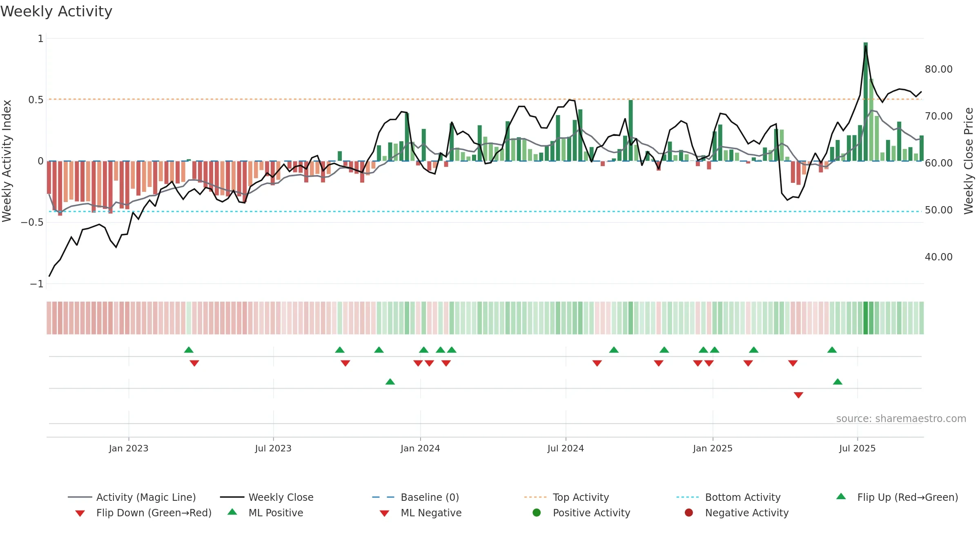Toggle Flip Up (Red→Green) legend entry
This screenshot has height=551, width=980.
coord(897,497)
